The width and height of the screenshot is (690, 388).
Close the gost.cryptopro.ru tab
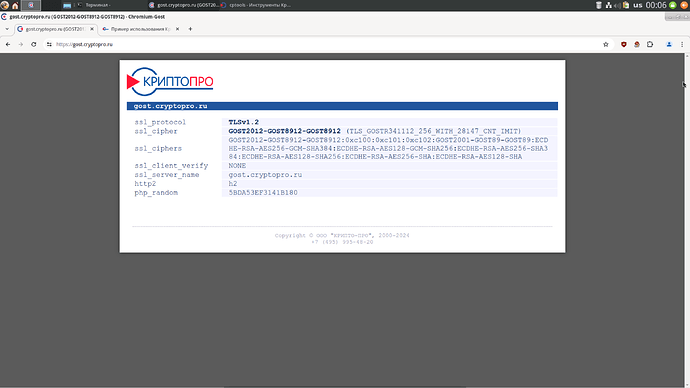(92, 29)
